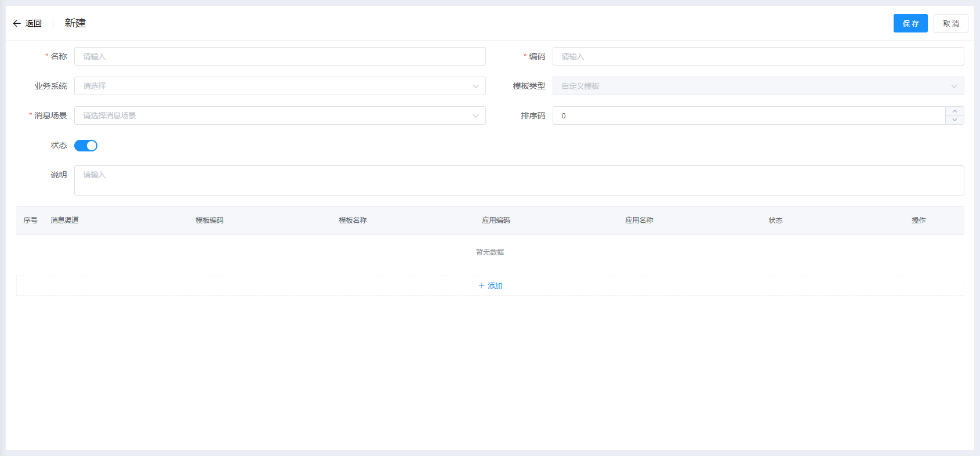Click the 名称 name input field
980x456 pixels.
click(280, 56)
